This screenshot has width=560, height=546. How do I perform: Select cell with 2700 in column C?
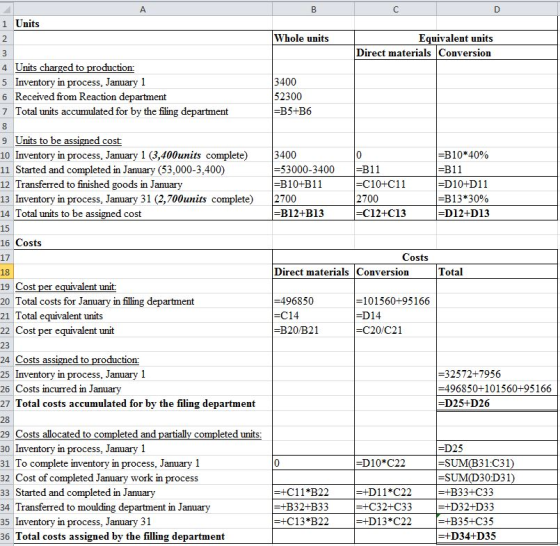coord(395,199)
